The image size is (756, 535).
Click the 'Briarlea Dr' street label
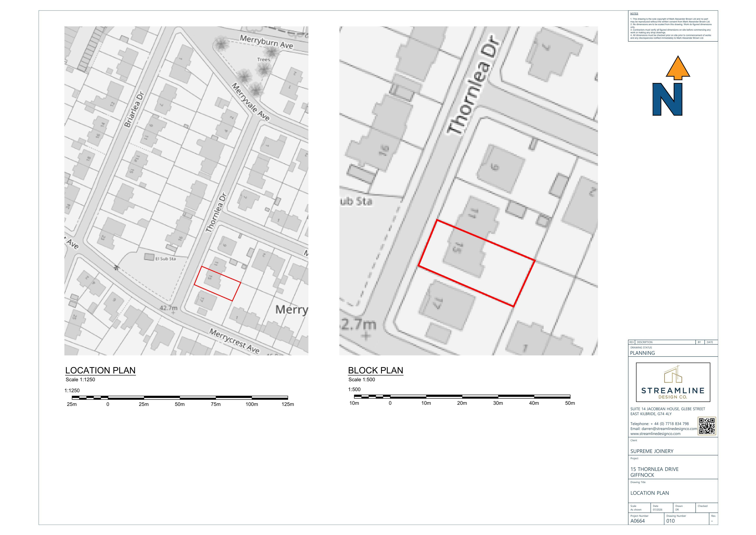tap(134, 109)
